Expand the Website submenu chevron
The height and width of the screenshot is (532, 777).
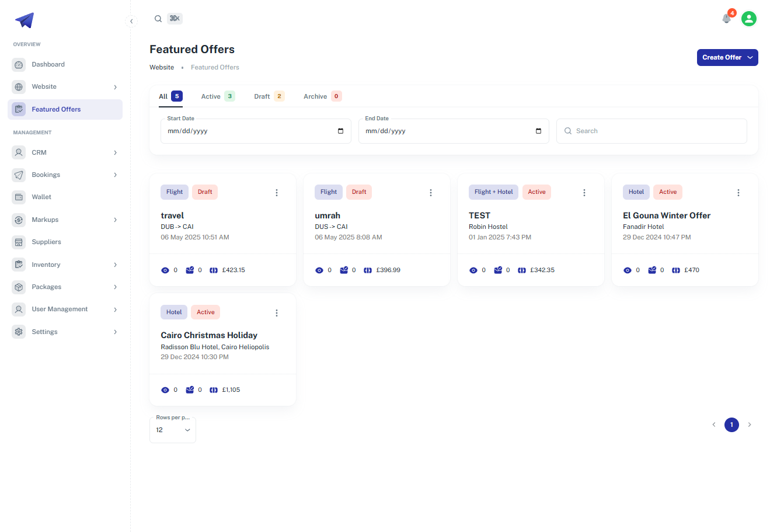pyautogui.click(x=116, y=87)
